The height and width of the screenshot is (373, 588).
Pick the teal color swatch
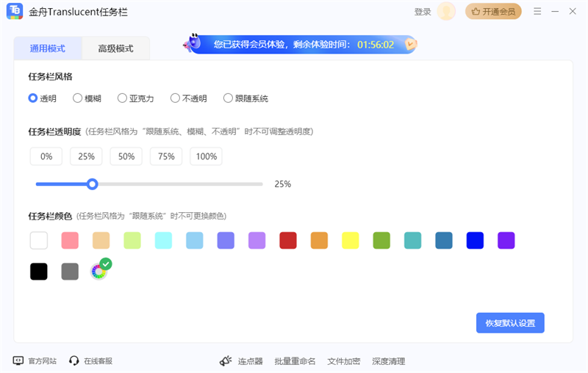point(412,240)
